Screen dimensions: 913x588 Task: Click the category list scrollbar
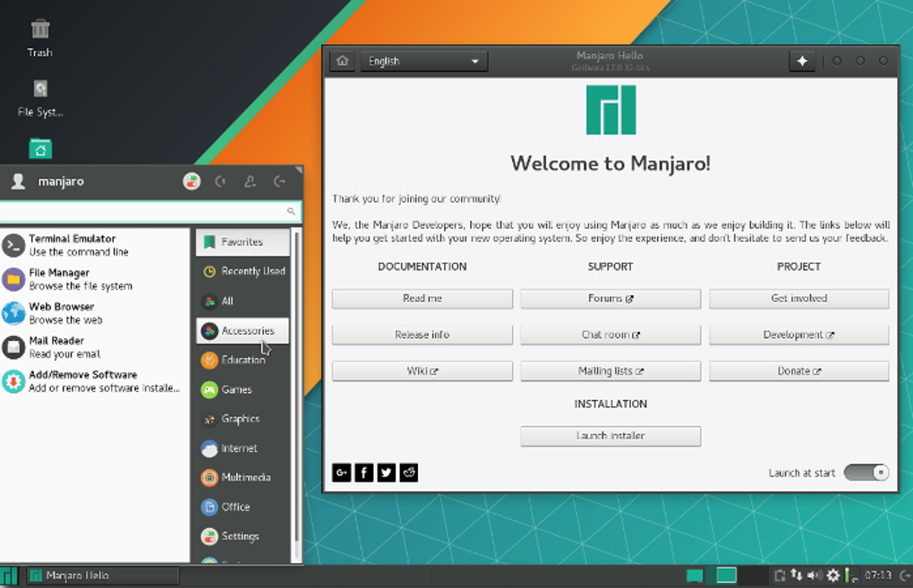(296, 388)
